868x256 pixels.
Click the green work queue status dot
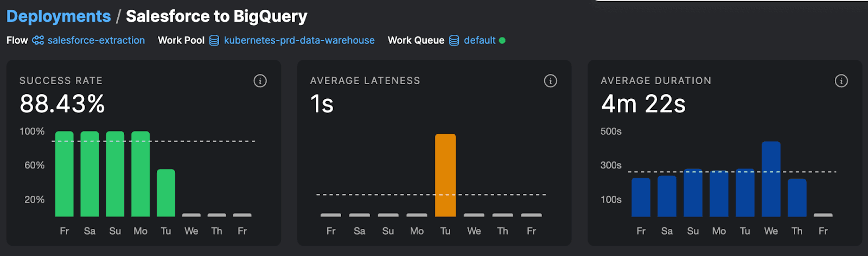[502, 40]
